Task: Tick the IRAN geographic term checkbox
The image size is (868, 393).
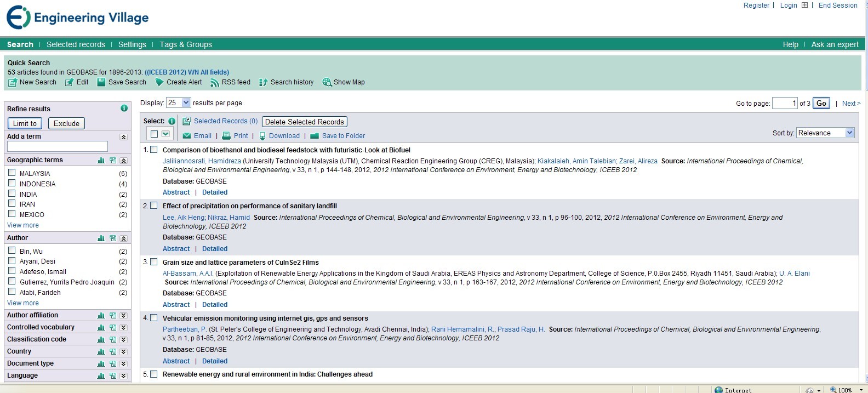Action: 12,203
